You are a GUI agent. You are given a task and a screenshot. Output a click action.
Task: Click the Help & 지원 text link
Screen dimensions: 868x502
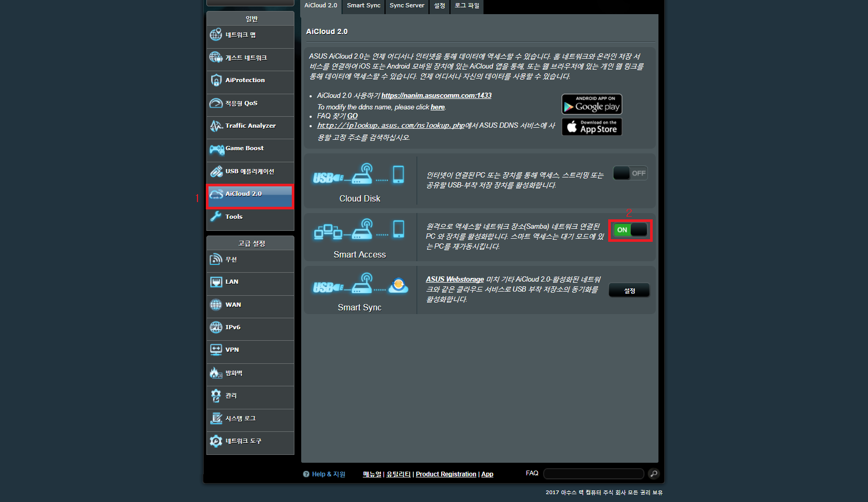click(x=328, y=474)
